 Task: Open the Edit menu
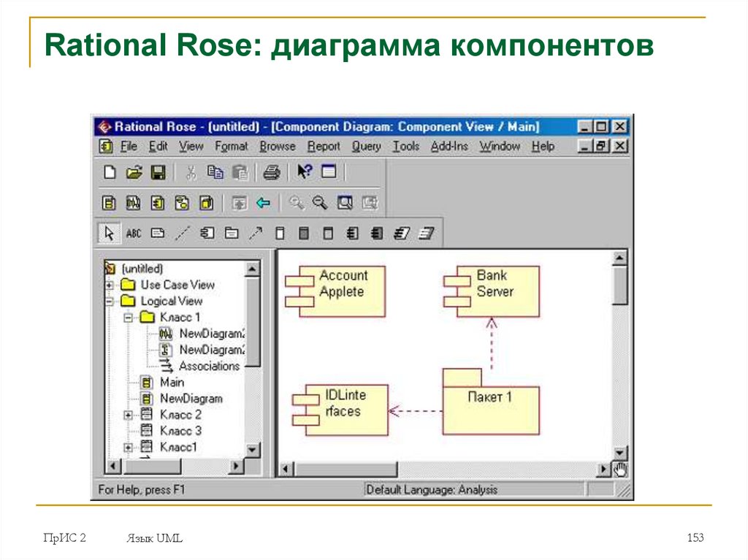[158, 146]
